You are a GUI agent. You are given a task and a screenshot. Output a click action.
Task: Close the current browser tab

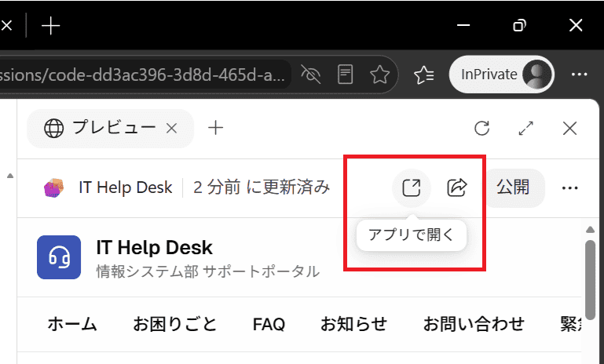point(6,26)
